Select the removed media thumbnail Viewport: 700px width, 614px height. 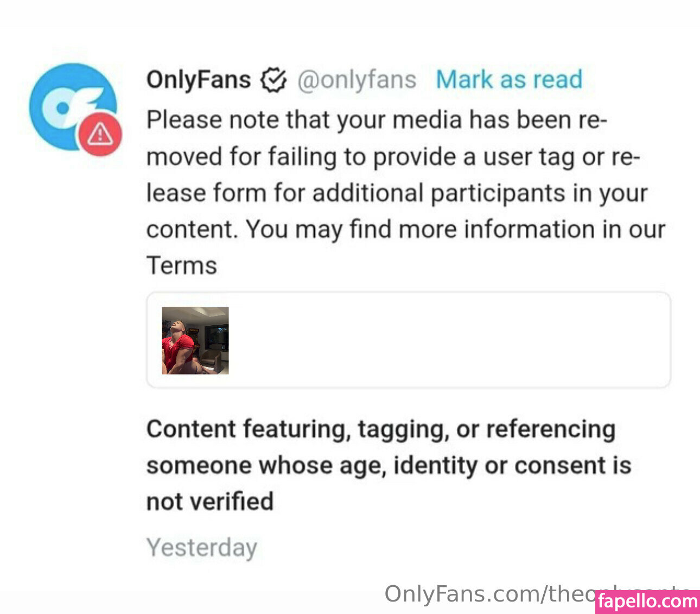195,340
